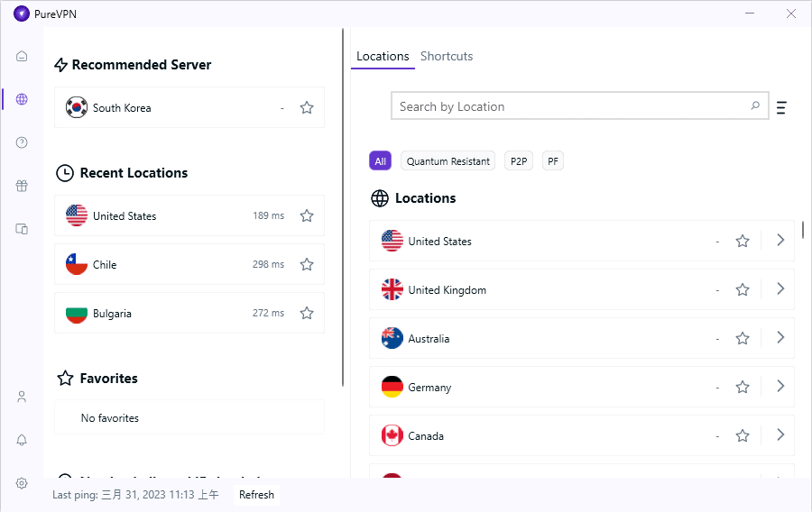
Task: Minimize the PureVPN window
Action: [x=750, y=14]
